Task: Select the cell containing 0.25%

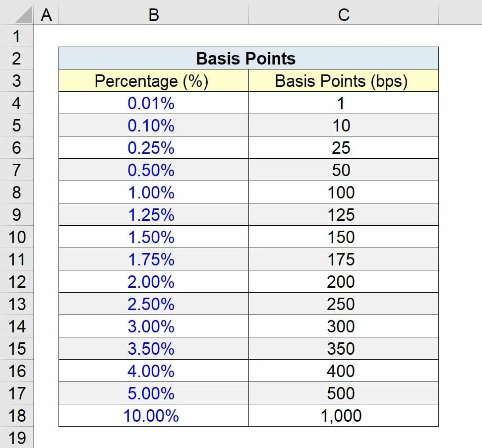Action: tap(154, 147)
